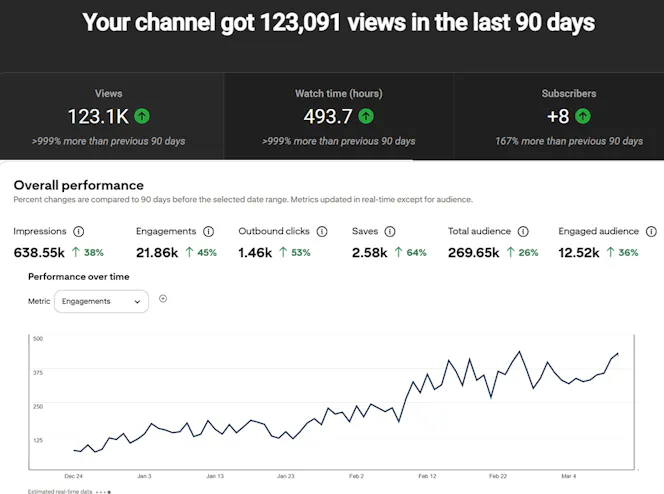Open the Outbound clicks info icon
The image size is (664, 494).
click(x=322, y=232)
